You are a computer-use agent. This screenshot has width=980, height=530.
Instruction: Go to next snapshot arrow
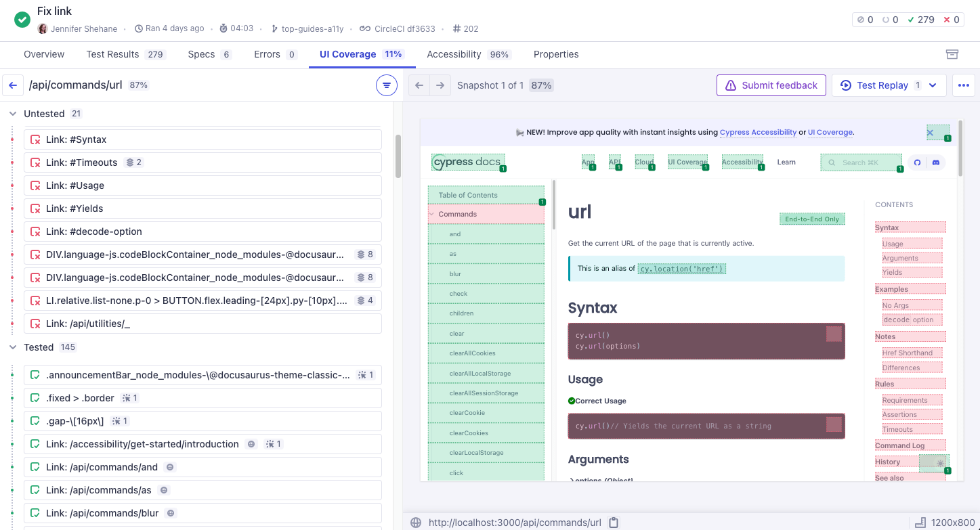(440, 85)
